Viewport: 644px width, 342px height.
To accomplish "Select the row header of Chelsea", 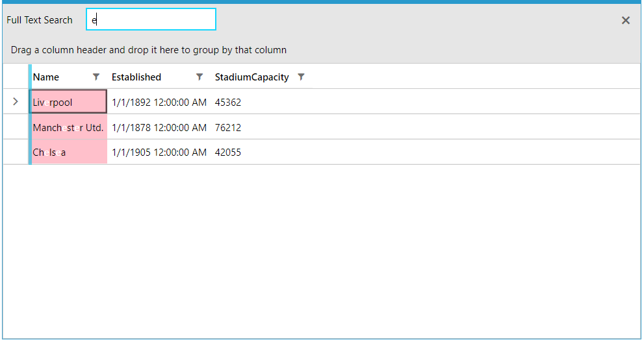I will coord(16,152).
